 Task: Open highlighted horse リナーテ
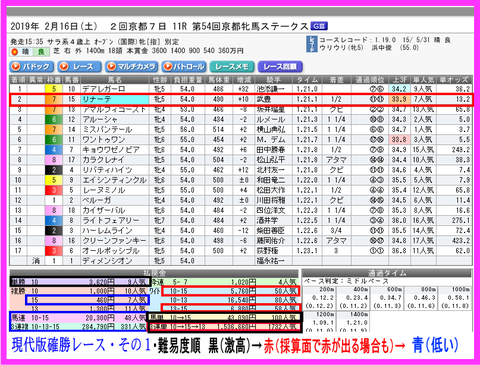click(x=97, y=99)
